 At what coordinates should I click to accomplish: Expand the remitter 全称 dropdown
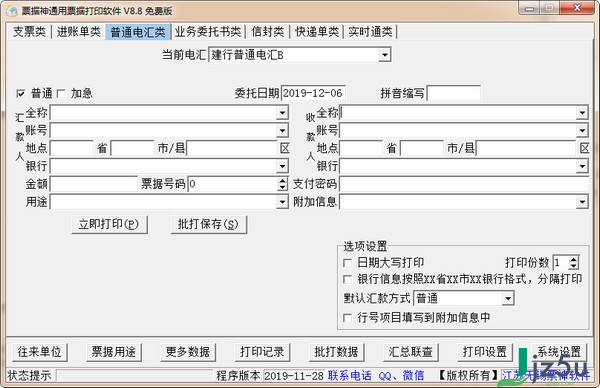pos(282,113)
